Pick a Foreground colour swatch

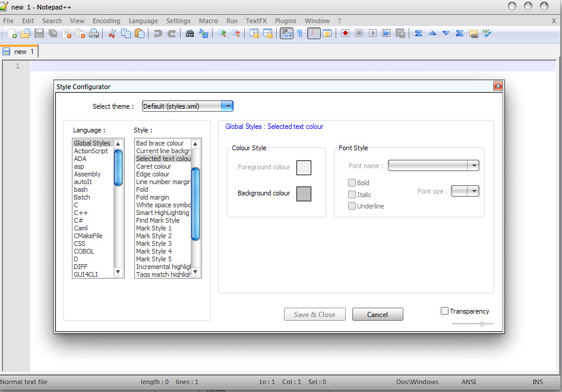pyautogui.click(x=304, y=167)
